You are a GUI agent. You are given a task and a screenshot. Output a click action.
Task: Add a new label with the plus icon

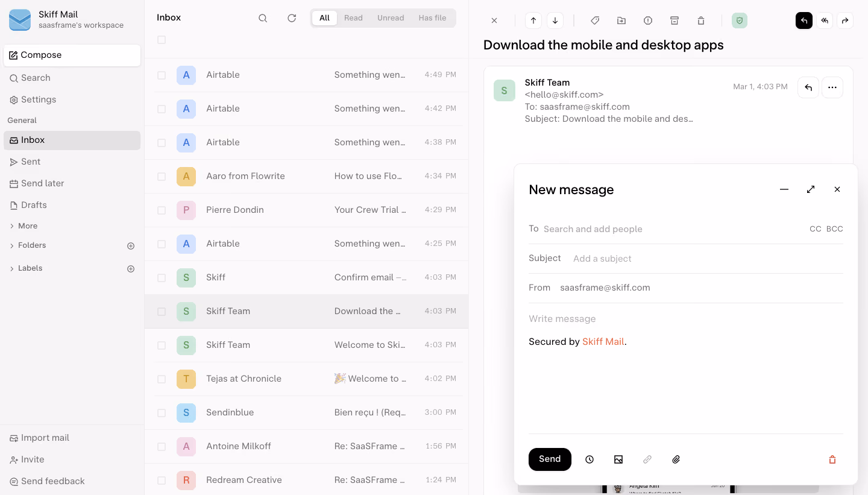point(131,269)
